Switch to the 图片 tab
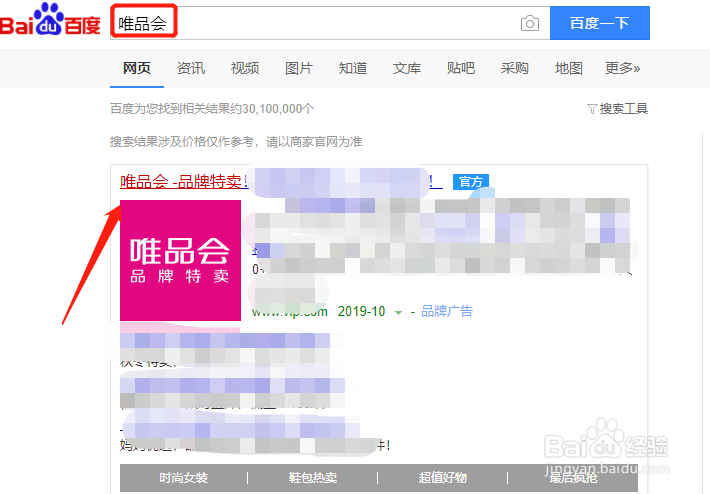The width and height of the screenshot is (710, 494). pos(299,68)
